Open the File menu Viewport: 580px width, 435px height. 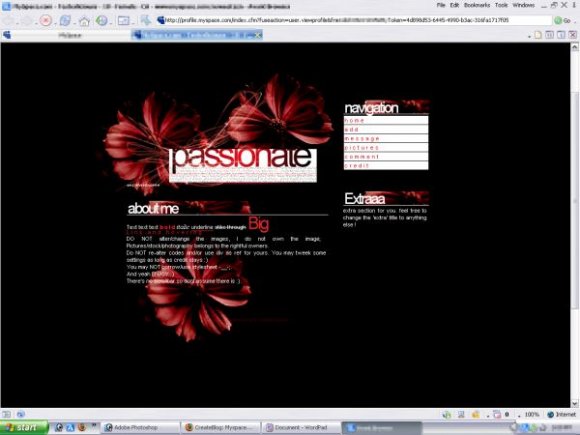click(441, 5)
